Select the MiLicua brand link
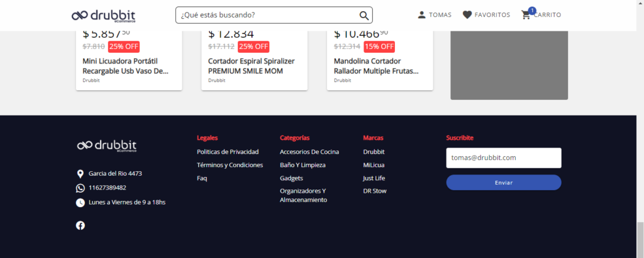 click(x=374, y=165)
